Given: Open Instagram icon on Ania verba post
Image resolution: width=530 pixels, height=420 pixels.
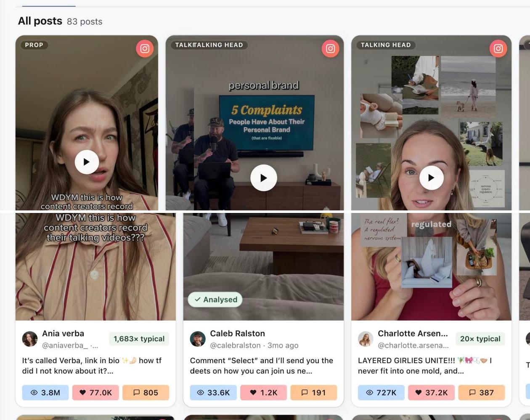Looking at the screenshot, I should tap(145, 48).
